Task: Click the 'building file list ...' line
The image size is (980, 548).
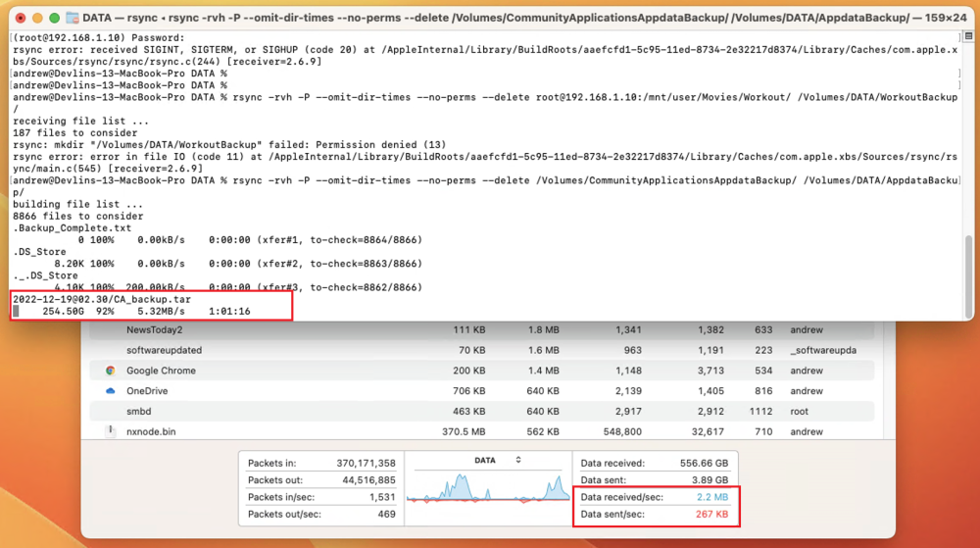Action: (77, 204)
